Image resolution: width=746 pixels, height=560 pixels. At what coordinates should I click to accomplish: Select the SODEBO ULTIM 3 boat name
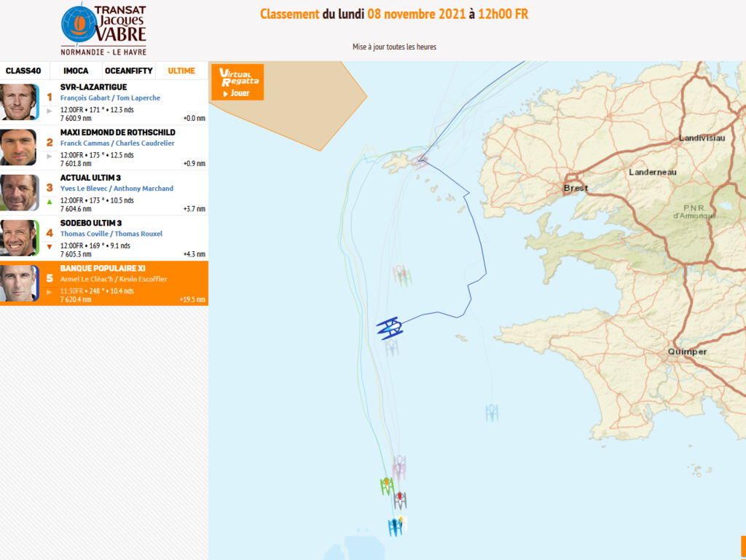pyautogui.click(x=91, y=223)
